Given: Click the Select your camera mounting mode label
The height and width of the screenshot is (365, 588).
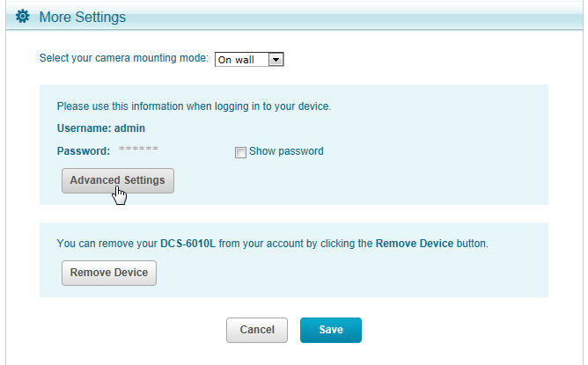Looking at the screenshot, I should click(x=123, y=59).
